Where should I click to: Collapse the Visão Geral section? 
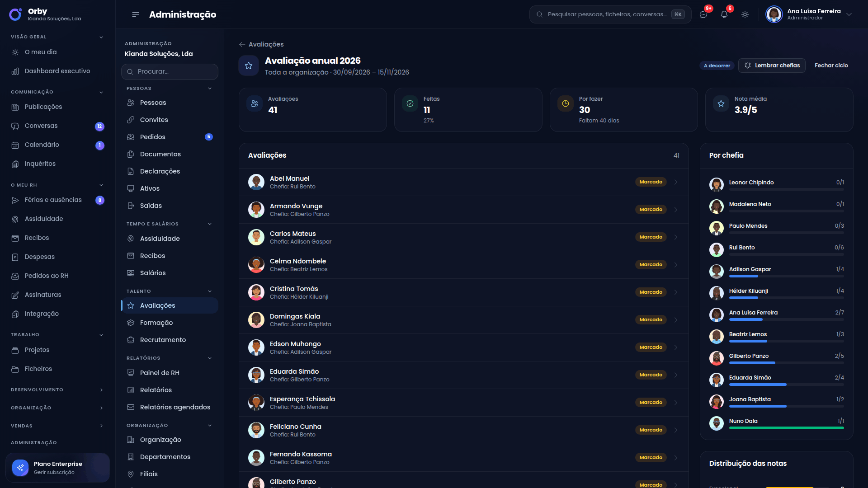101,37
